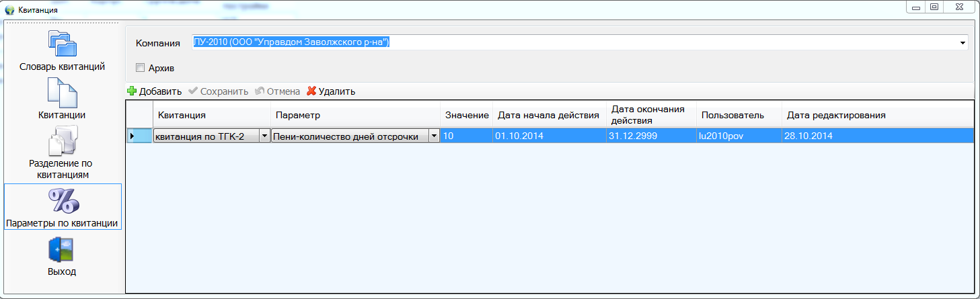Click the green plus Добавить icon
This screenshot has width=980, height=299.
pyautogui.click(x=132, y=91)
